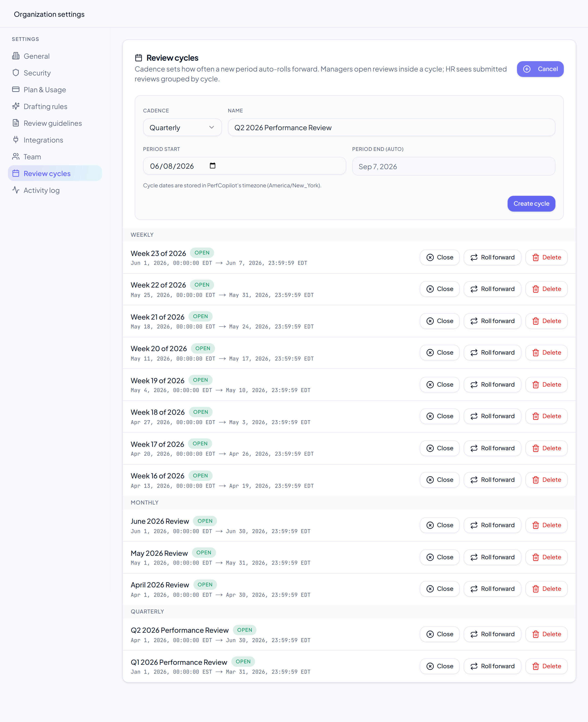
Task: Click 'Organization settings' page title
Action: point(49,14)
